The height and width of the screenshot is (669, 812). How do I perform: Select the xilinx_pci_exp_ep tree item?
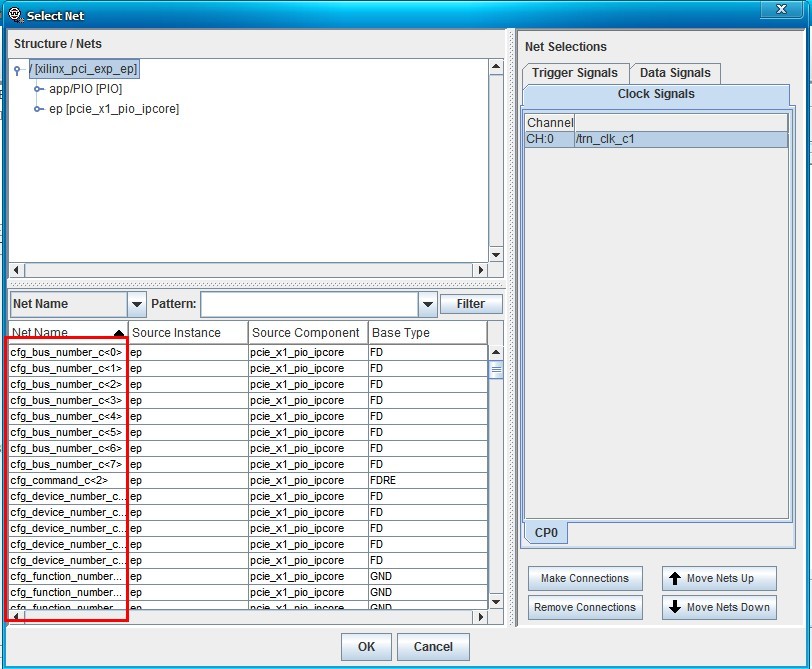84,69
